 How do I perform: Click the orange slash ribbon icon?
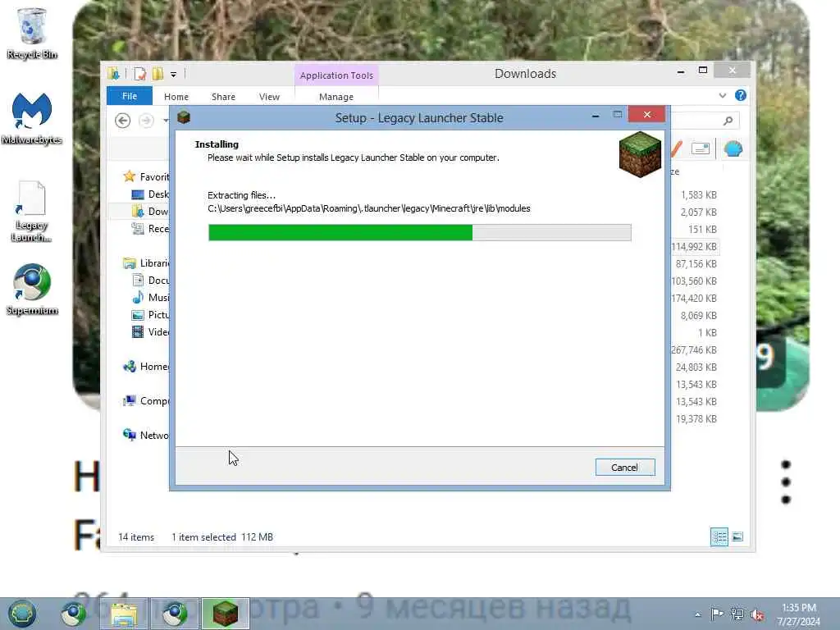676,148
